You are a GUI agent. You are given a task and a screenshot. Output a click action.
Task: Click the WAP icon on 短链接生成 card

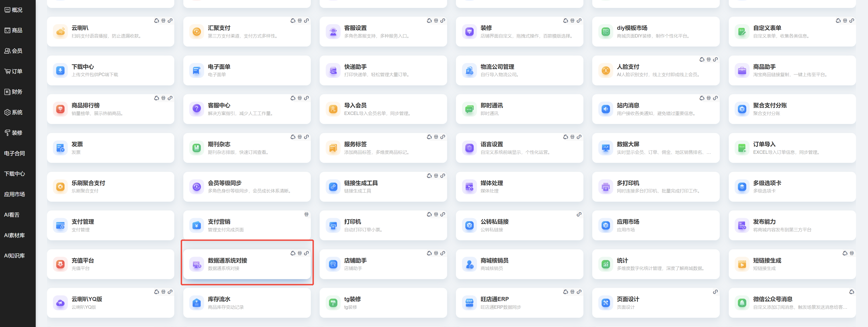point(851,253)
